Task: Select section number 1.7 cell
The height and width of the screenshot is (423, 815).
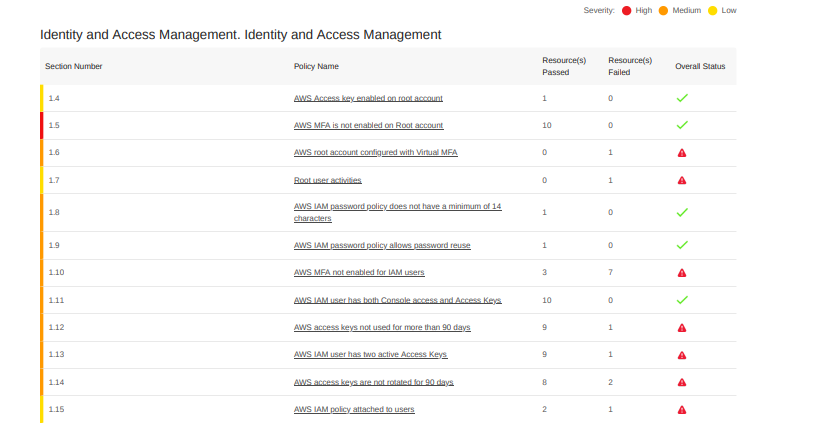Action: tap(54, 180)
